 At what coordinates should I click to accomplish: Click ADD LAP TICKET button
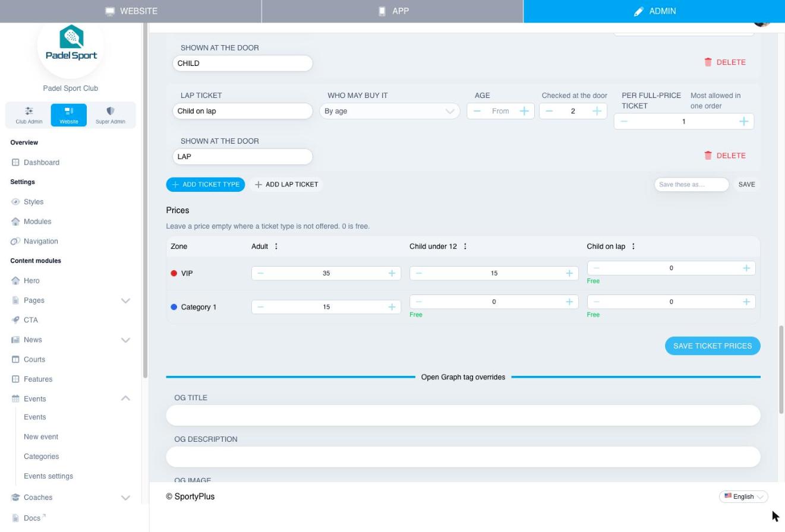286,184
